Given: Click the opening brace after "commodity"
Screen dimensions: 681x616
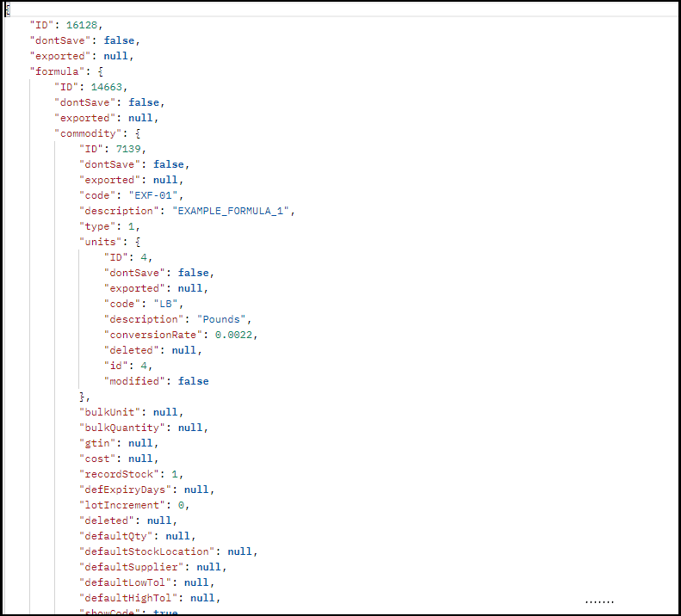Looking at the screenshot, I should click(x=137, y=133).
